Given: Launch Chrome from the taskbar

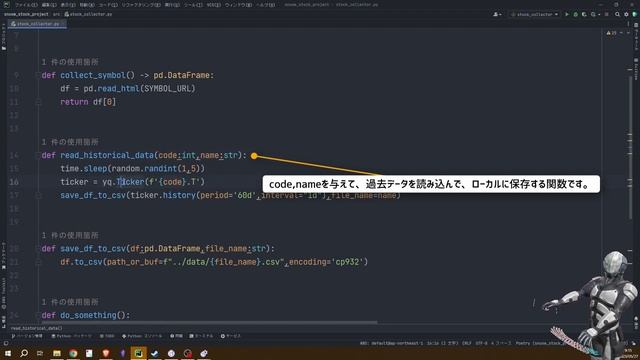Looking at the screenshot, I should point(73,353).
